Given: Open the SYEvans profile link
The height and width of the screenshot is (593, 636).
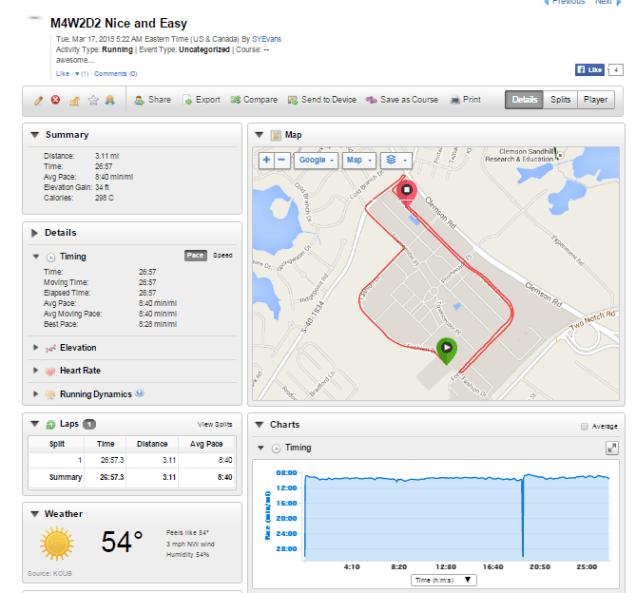Looking at the screenshot, I should pos(266,39).
